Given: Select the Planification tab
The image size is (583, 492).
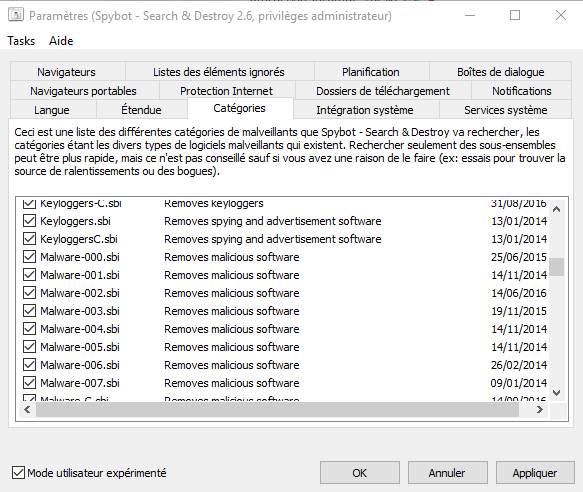Looking at the screenshot, I should point(371,72).
